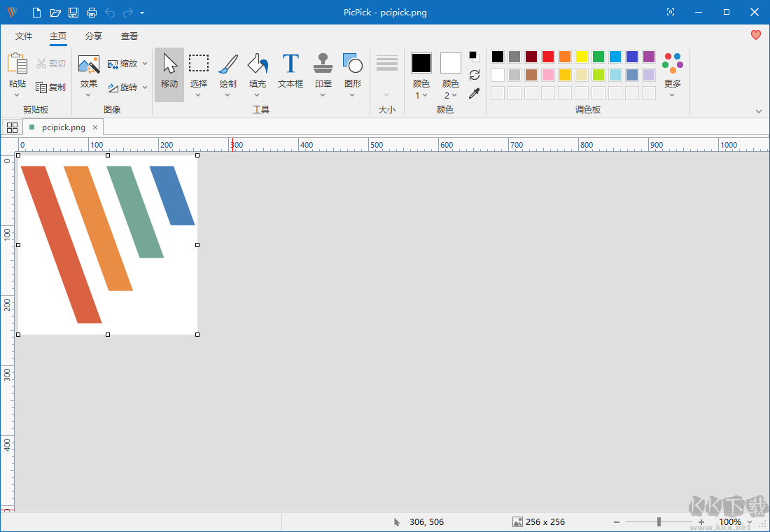Save the image with the floppy disk icon

click(73, 13)
